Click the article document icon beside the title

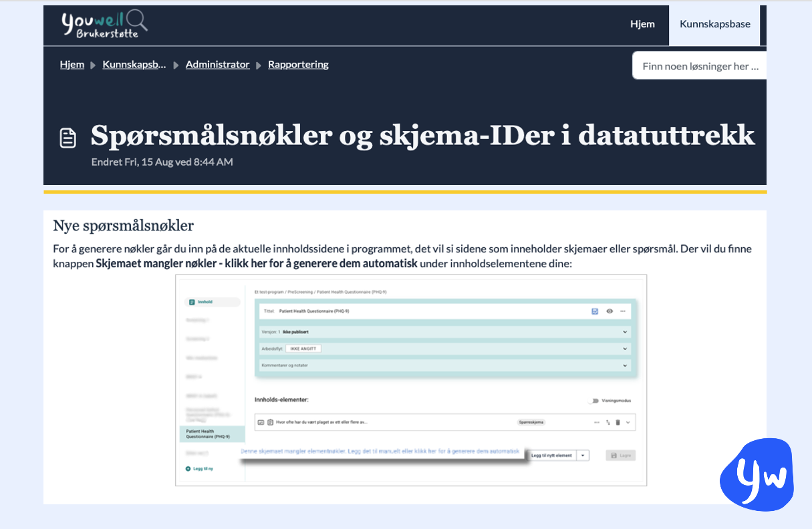click(68, 138)
